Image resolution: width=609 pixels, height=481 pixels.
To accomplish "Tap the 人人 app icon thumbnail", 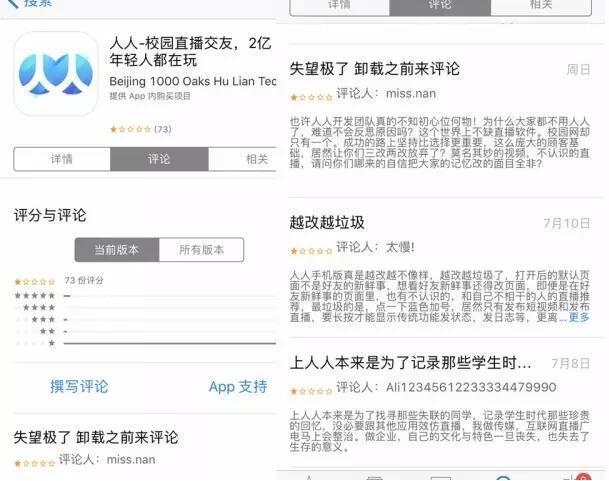I will pyautogui.click(x=56, y=73).
